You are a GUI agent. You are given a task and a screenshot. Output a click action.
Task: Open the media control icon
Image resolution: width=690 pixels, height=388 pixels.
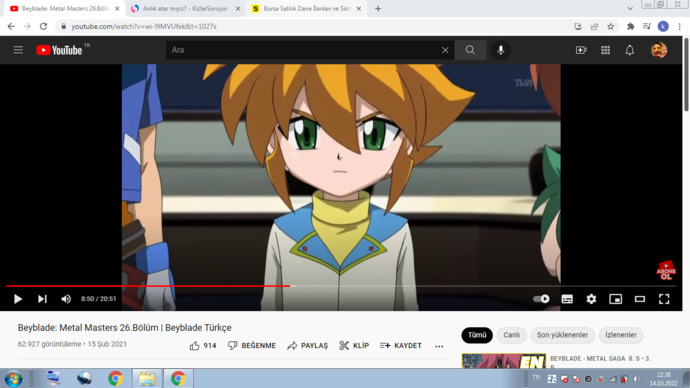646,26
